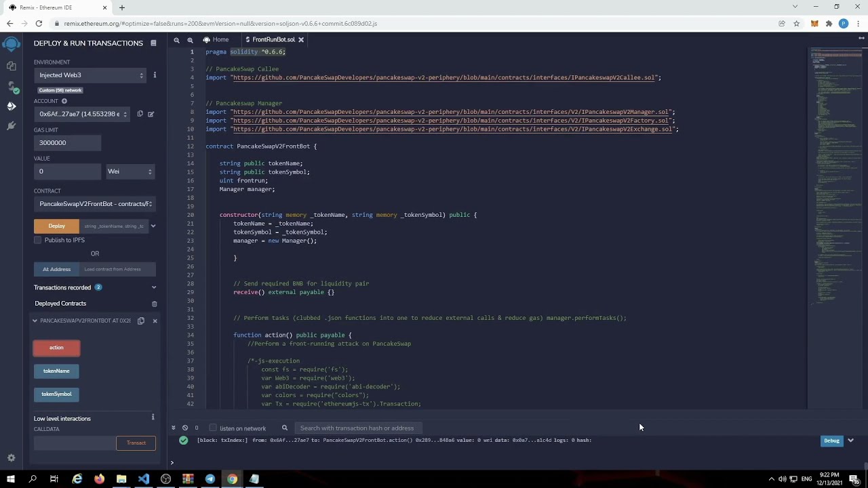Open Deploy & Run Transactions sidebar icon
Image resolution: width=868 pixels, height=488 pixels.
click(11, 106)
